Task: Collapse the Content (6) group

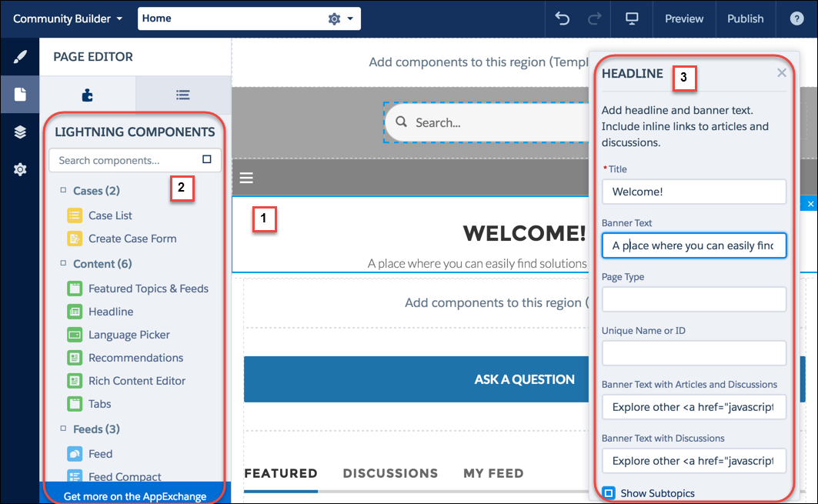Action: [63, 263]
